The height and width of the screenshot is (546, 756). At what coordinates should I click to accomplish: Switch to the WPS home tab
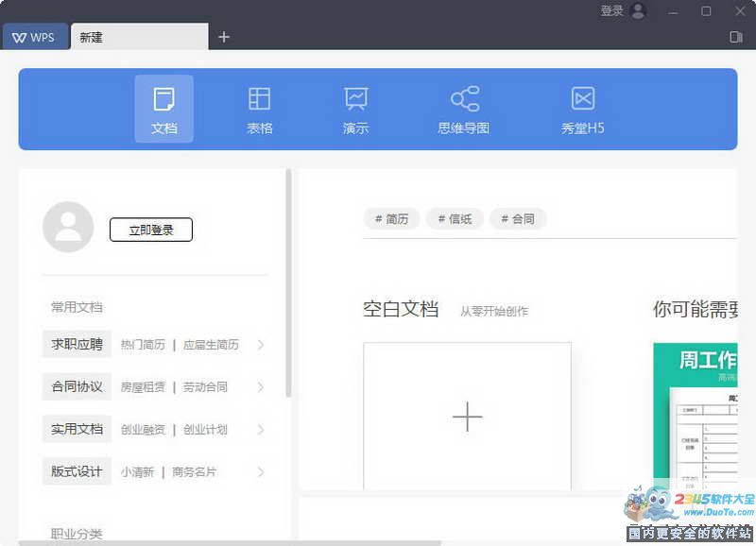(35, 37)
